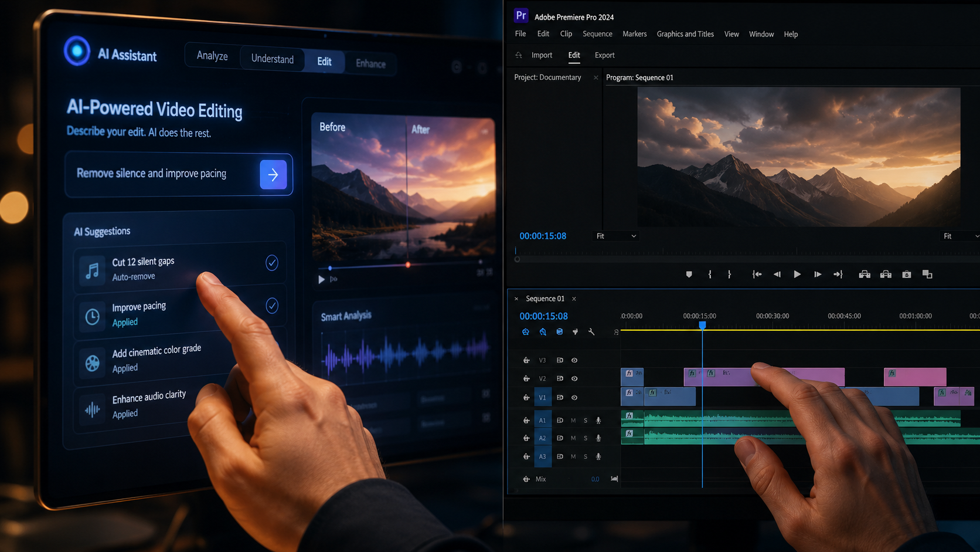This screenshot has width=980, height=552.
Task: Switch to the Export workspace tab
Action: click(x=604, y=55)
